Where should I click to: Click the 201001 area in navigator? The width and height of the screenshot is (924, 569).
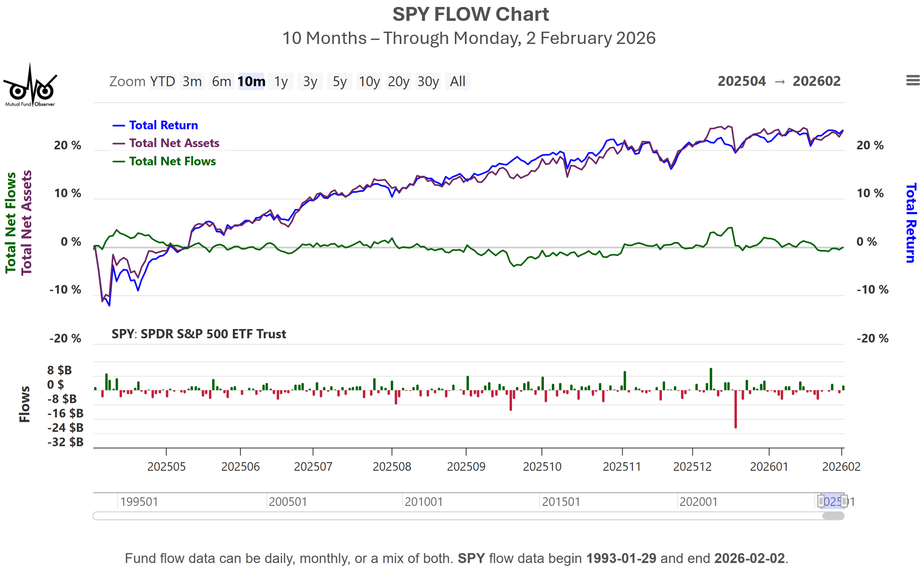[423, 501]
